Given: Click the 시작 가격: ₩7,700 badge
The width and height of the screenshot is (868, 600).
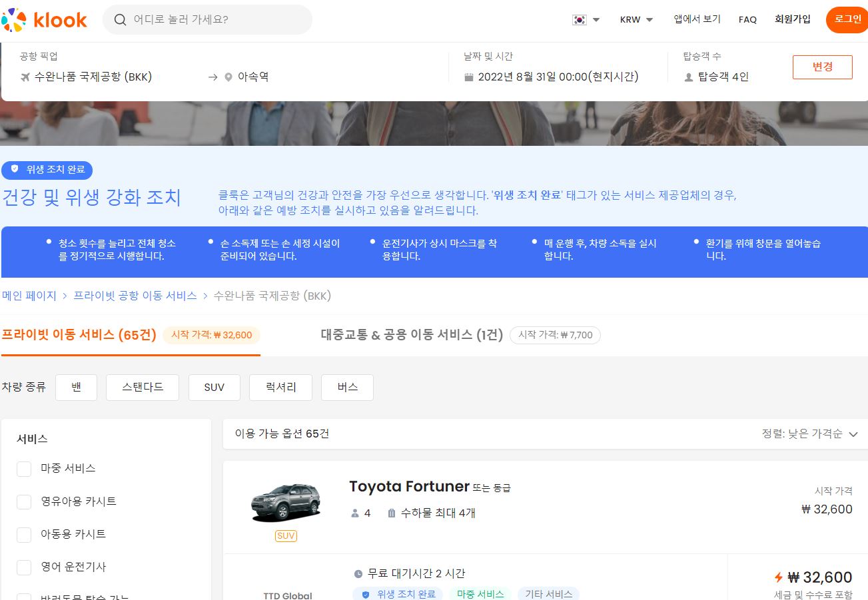Looking at the screenshot, I should point(556,335).
